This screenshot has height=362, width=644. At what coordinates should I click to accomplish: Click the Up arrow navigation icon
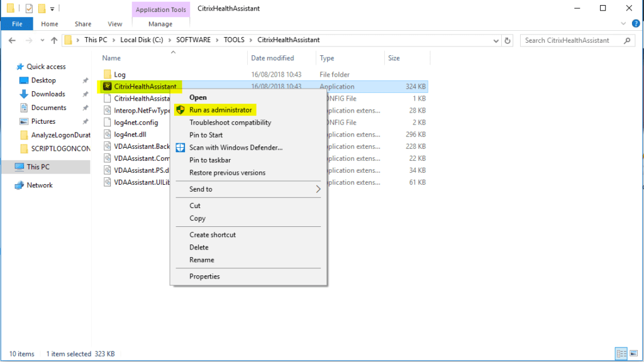[x=54, y=40]
